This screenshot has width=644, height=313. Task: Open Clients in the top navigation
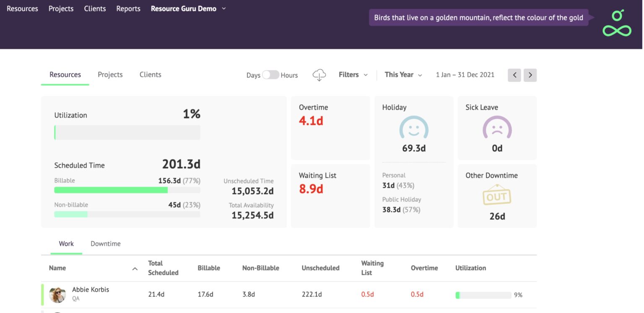coord(95,8)
